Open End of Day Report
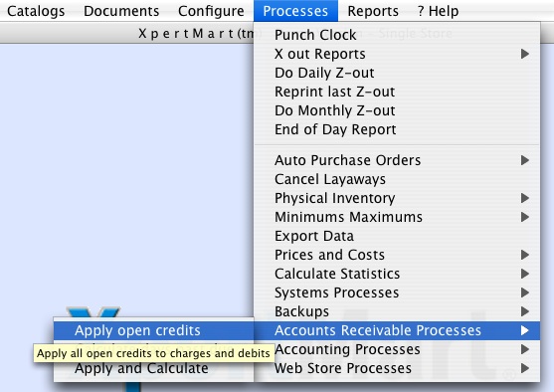 click(x=397, y=129)
